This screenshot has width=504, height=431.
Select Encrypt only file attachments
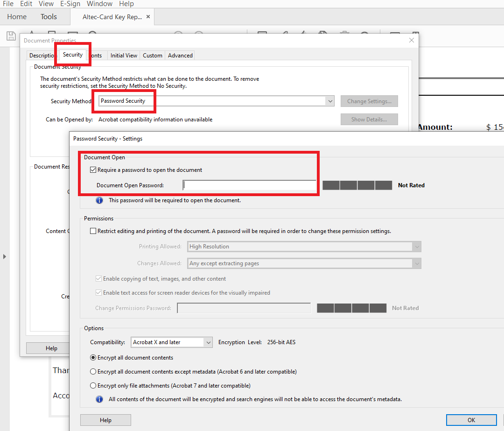[x=93, y=386]
